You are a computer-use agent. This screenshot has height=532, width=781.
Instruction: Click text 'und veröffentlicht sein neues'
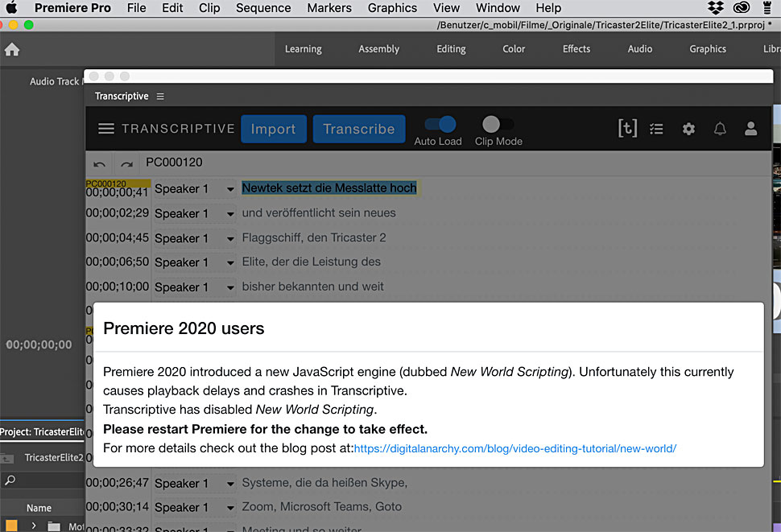tap(319, 213)
